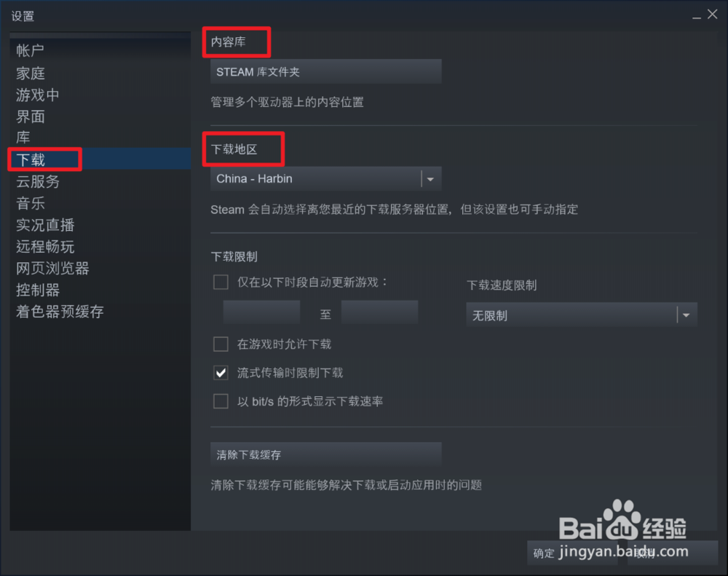
Task: Switch to 云服务 settings section
Action: click(38, 181)
